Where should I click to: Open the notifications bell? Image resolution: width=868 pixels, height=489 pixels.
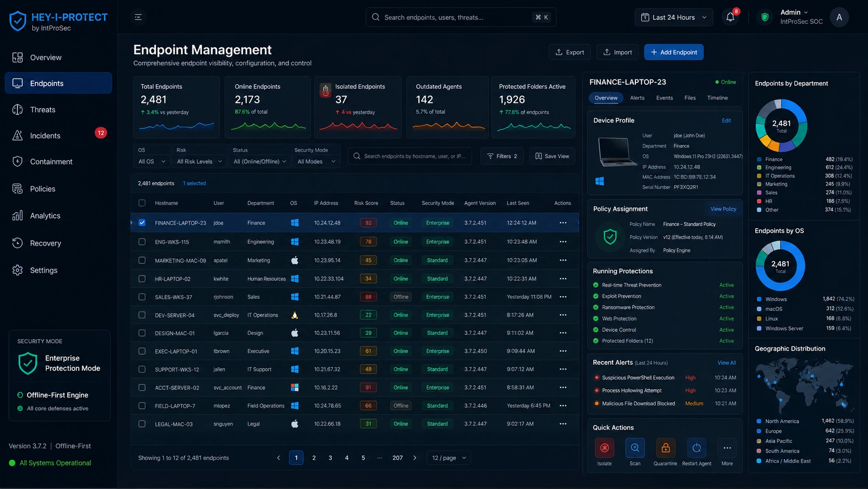[730, 17]
